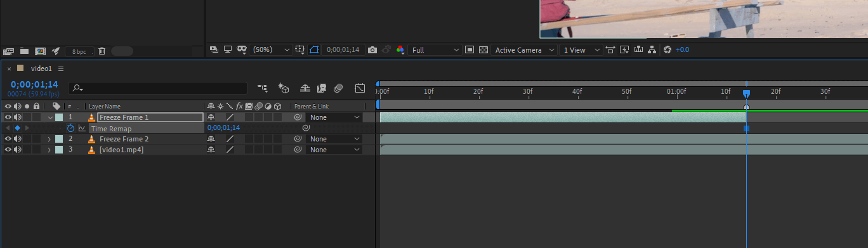Expand the Freeze Frame 2 layer

pos(49,139)
